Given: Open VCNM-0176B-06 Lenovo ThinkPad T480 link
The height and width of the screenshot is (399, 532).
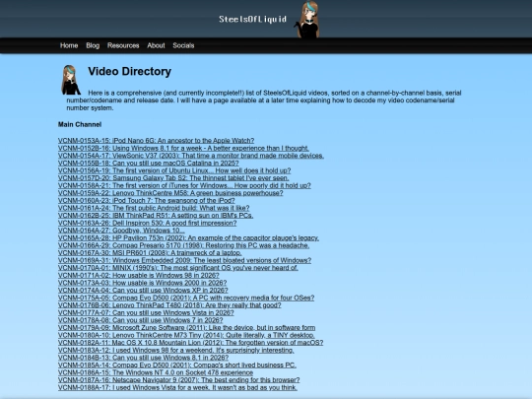Looking at the screenshot, I should click(x=169, y=305).
